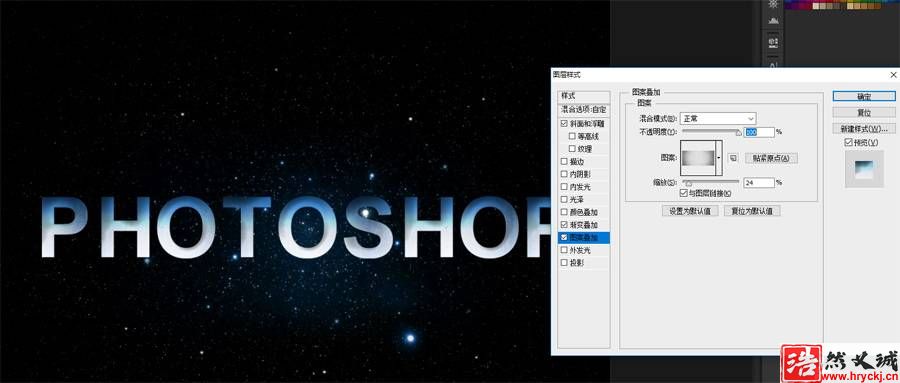Select 样式 at top of styles list
Image resolution: width=900 pixels, height=383 pixels.
tap(584, 96)
